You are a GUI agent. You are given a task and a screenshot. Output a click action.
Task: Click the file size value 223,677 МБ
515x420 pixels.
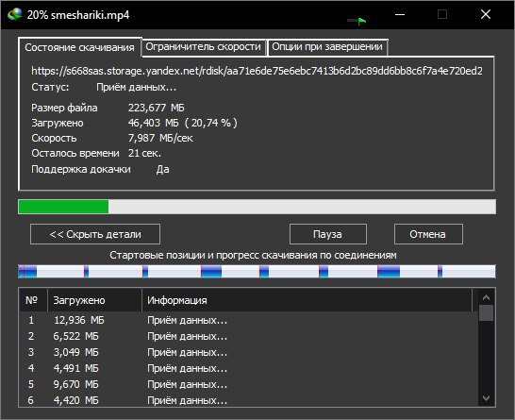[157, 108]
